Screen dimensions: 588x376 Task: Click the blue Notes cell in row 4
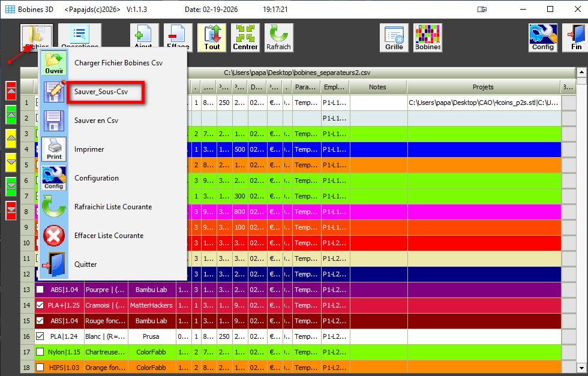click(x=379, y=149)
